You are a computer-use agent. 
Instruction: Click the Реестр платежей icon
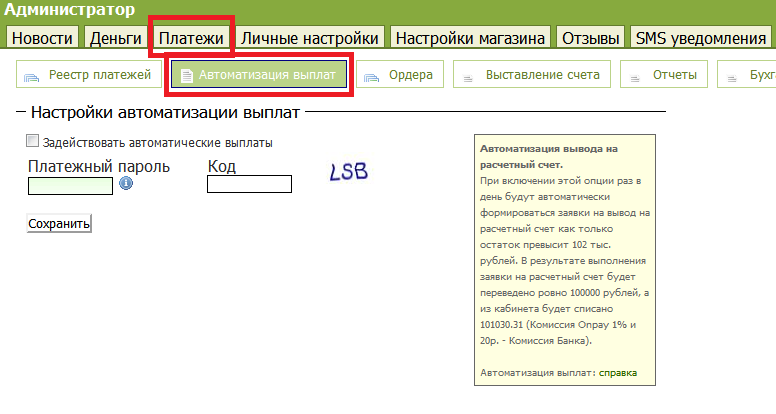point(36,75)
